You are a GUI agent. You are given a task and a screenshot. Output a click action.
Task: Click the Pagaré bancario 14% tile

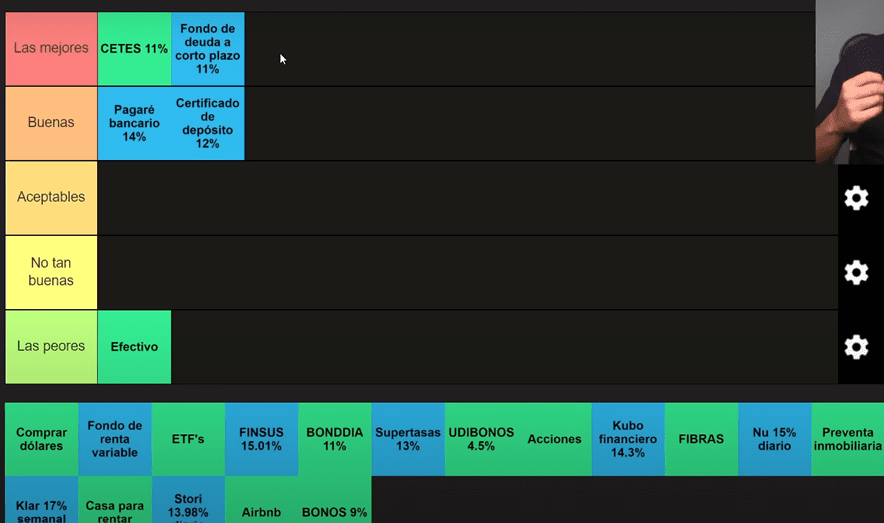coord(134,124)
